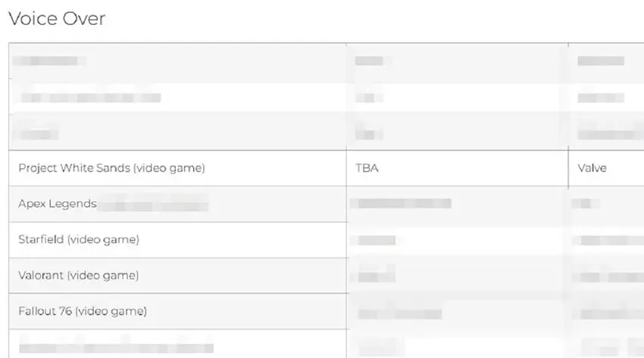
Task: Click blurred middle-column cell in Apex Legends row
Action: coord(404,203)
